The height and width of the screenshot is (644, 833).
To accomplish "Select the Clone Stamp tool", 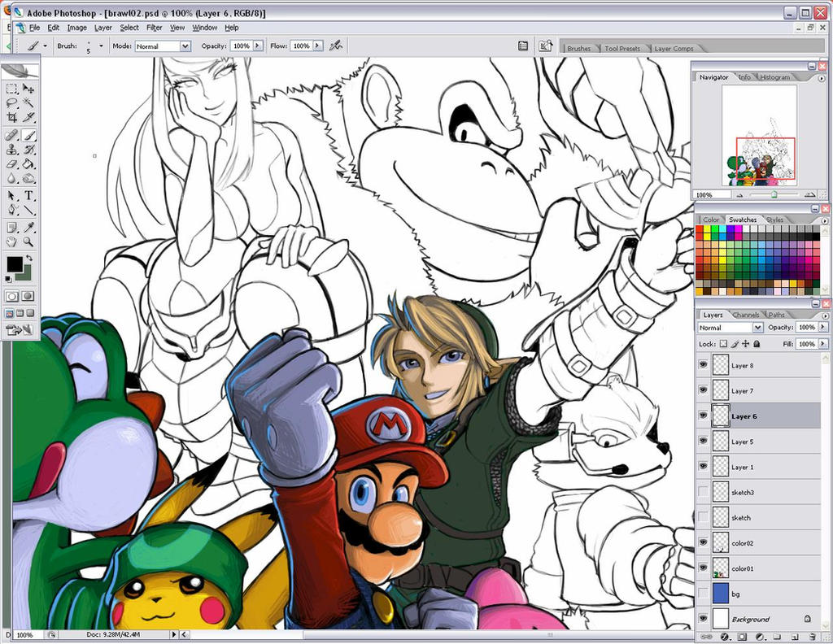I will (11, 150).
